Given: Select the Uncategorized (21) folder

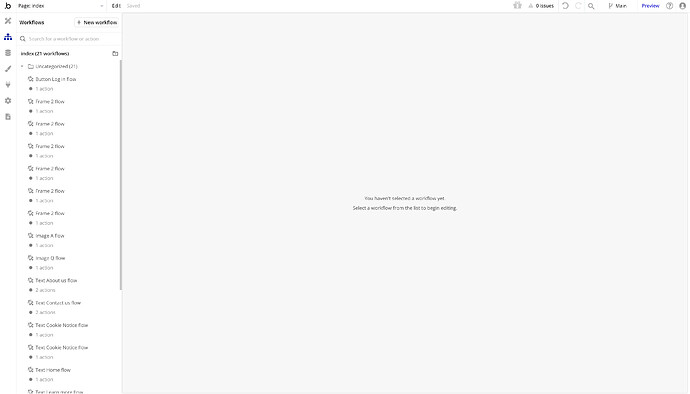Looking at the screenshot, I should click(x=53, y=66).
